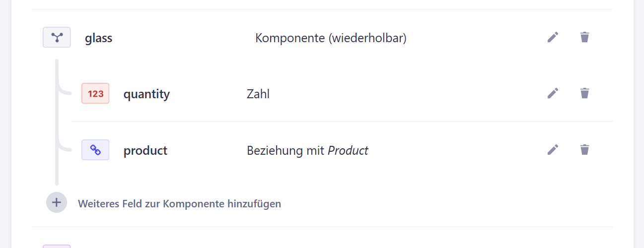Click the 'Komponente (wiederholbar)' type label
This screenshot has width=644, height=248.
[x=331, y=38]
